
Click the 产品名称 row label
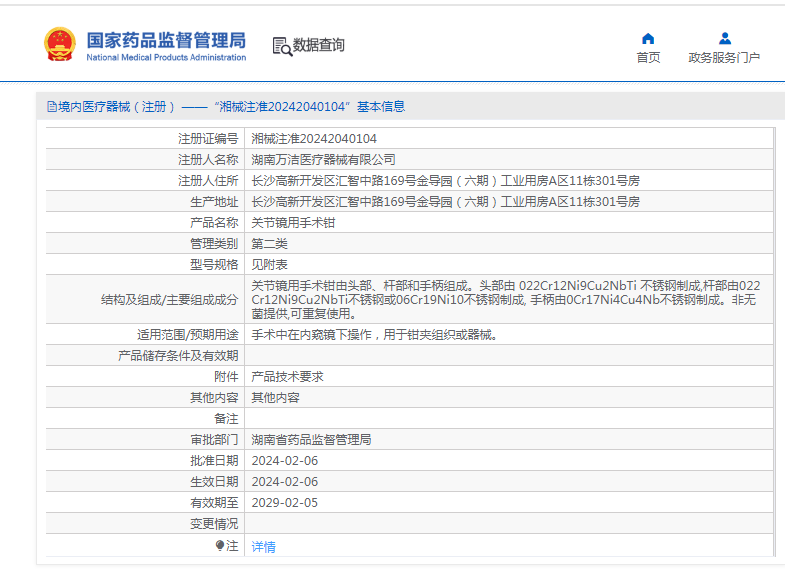pyautogui.click(x=214, y=223)
